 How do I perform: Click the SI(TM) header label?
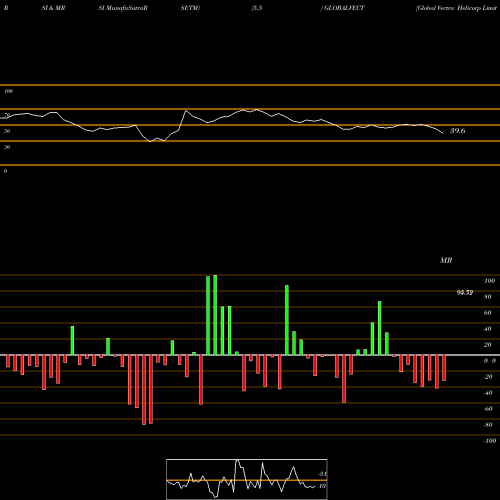[x=190, y=8]
